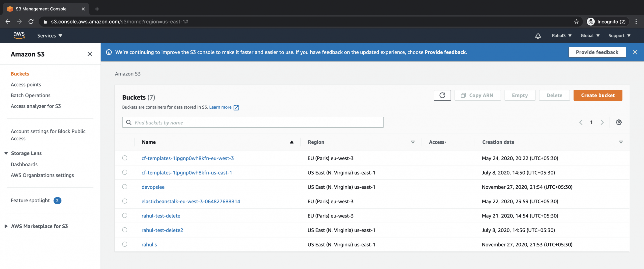The image size is (644, 269).
Task: Bookmark this page with star icon
Action: [576, 22]
